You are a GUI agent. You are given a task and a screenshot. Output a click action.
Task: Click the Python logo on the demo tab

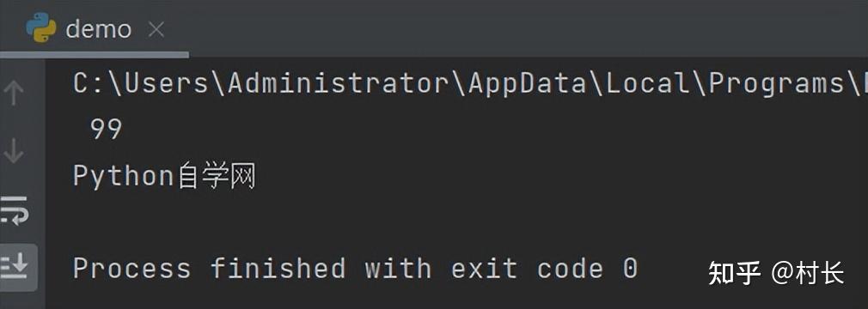point(41,27)
